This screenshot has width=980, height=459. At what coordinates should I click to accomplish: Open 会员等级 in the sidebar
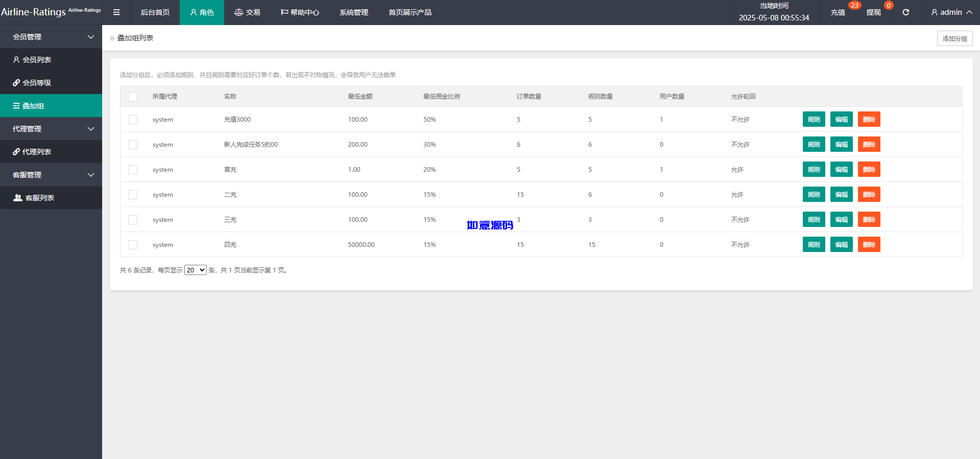click(51, 83)
